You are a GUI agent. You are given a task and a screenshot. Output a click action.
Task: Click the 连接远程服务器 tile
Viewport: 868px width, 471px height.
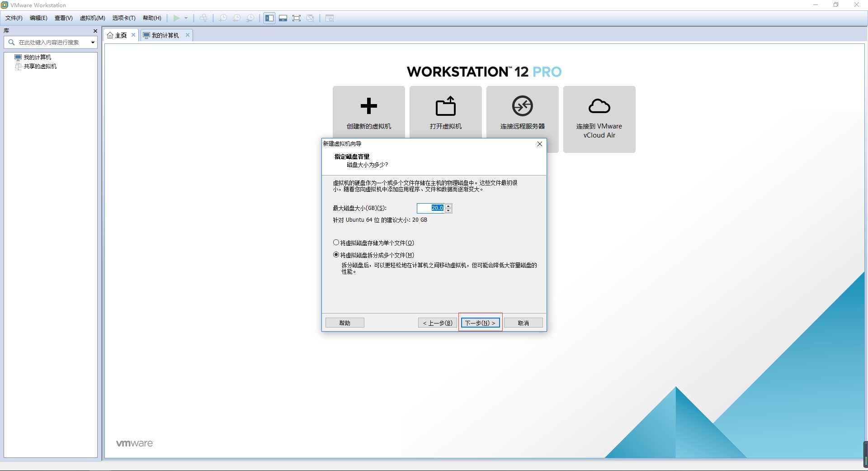tap(523, 112)
